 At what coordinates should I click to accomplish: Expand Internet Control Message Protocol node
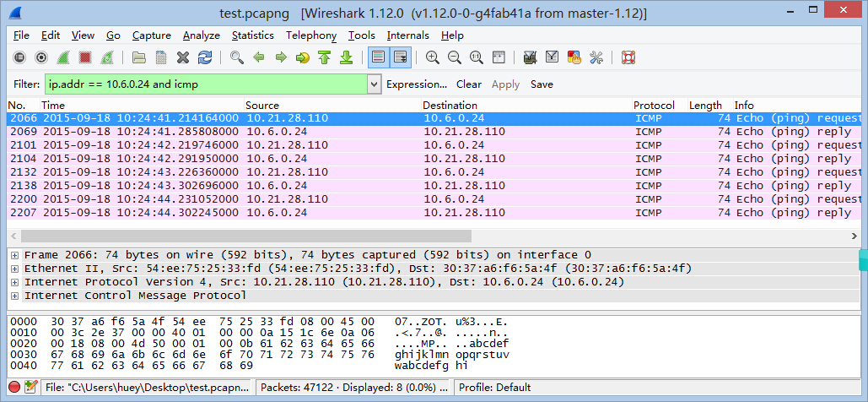pos(14,296)
